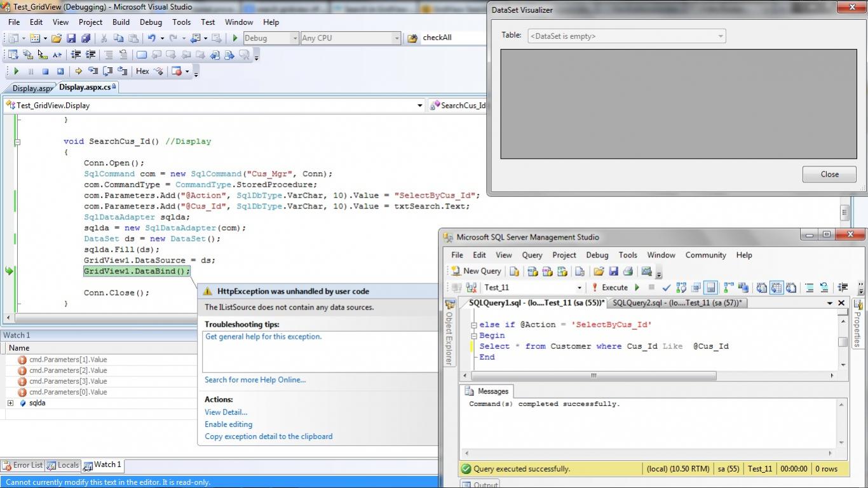Viewport: 868px width, 488px height.
Task: Open file icon in Visual Studio toolbar
Action: (57, 38)
